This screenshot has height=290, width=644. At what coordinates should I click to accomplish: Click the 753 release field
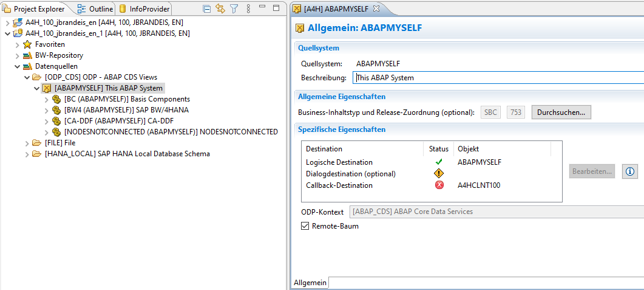point(516,112)
